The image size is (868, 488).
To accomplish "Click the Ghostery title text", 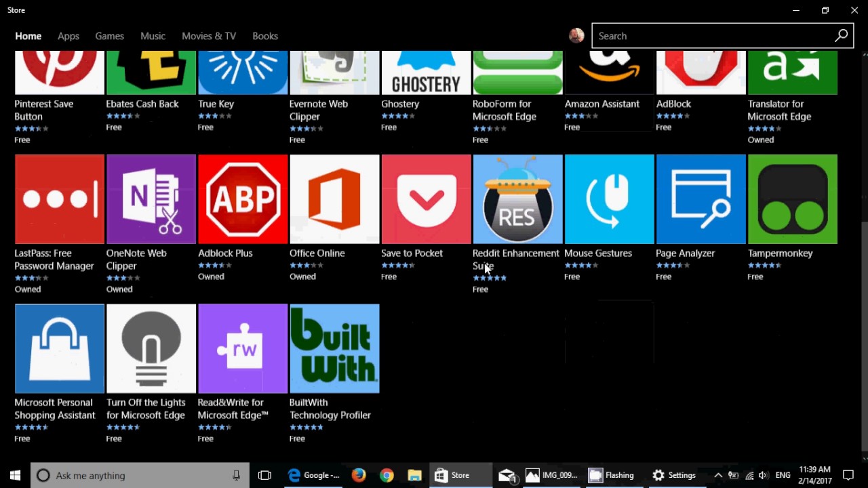I will pyautogui.click(x=400, y=104).
